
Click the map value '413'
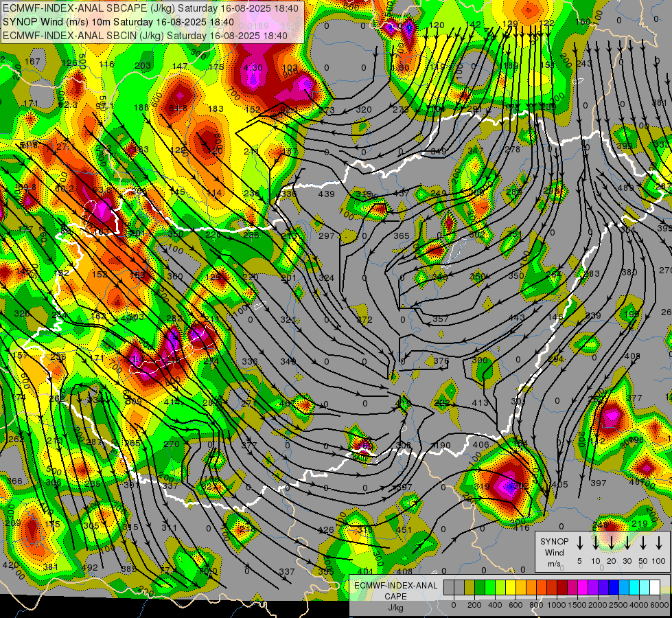480,402
